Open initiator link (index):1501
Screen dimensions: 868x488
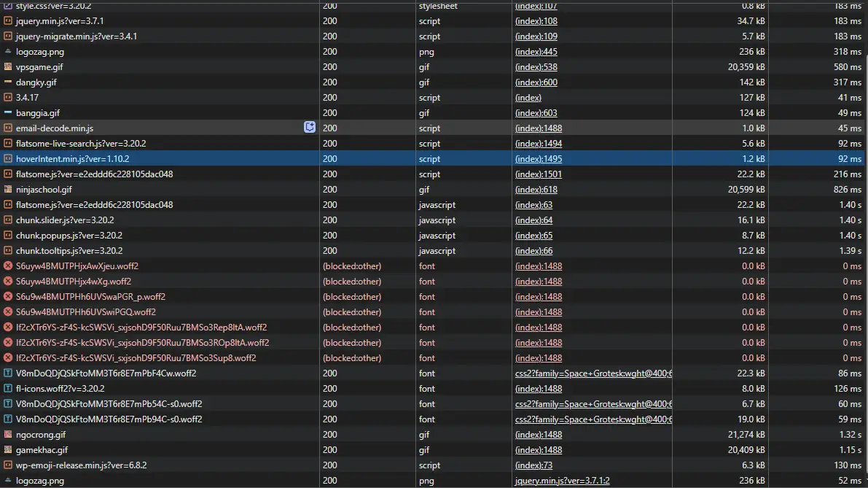pos(538,174)
